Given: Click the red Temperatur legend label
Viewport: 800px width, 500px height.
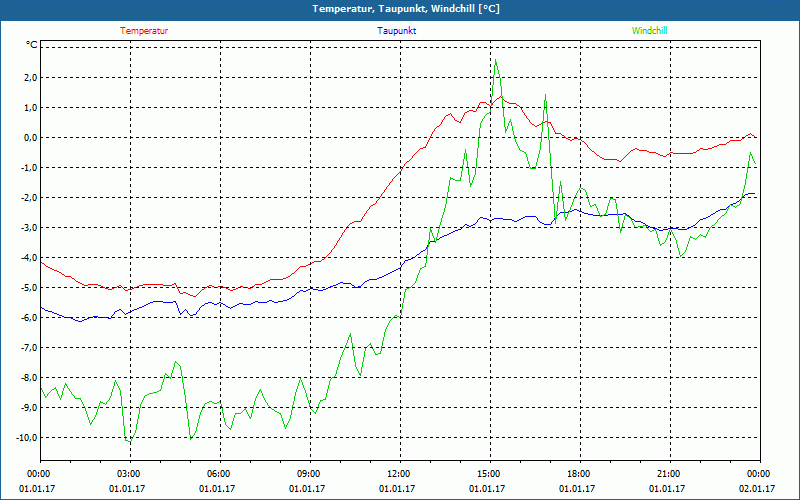Looking at the screenshot, I should (x=144, y=31).
